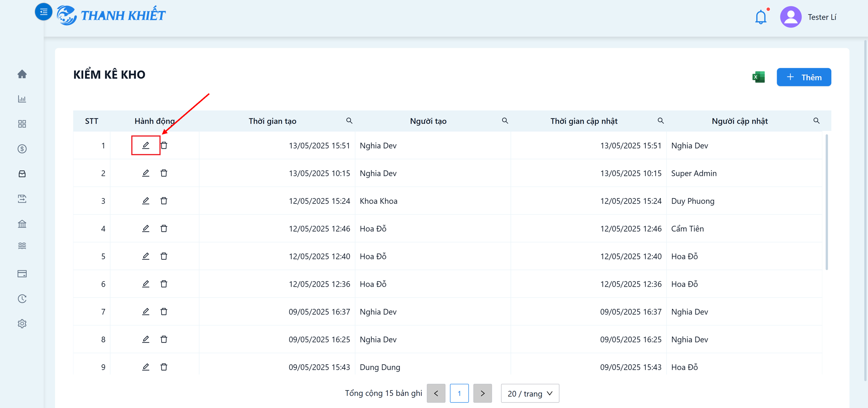Open the clock history sidebar icon

22,298
